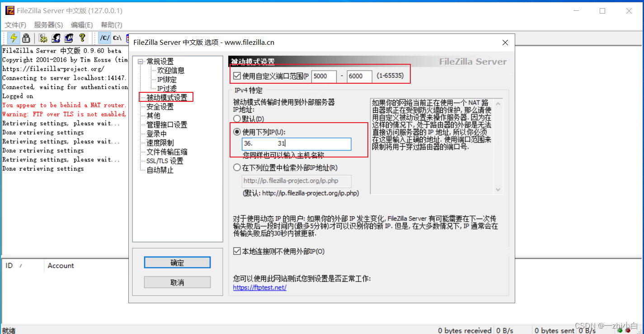The width and height of the screenshot is (644, 334).
Task: Open the 文件(F) menu
Action: coord(16,25)
